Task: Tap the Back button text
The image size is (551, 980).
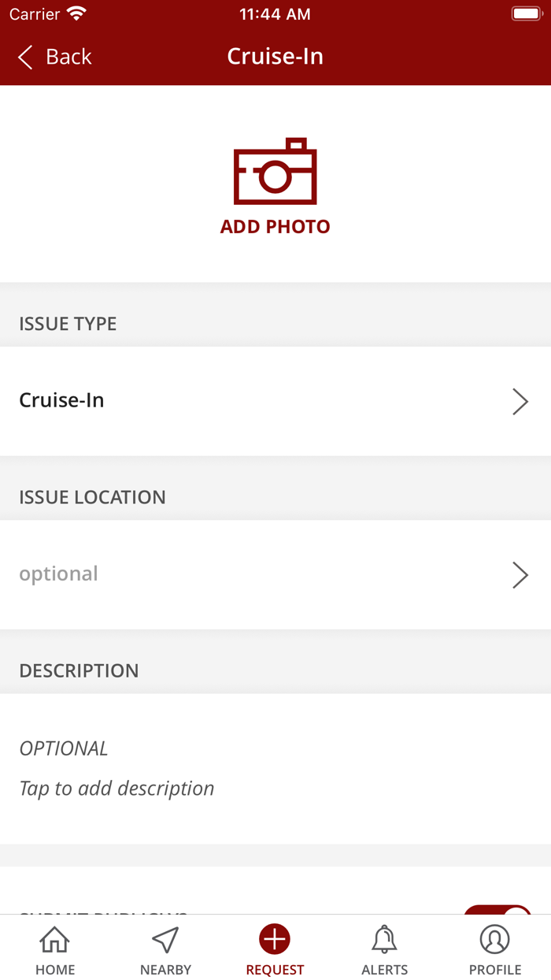Action: [68, 57]
